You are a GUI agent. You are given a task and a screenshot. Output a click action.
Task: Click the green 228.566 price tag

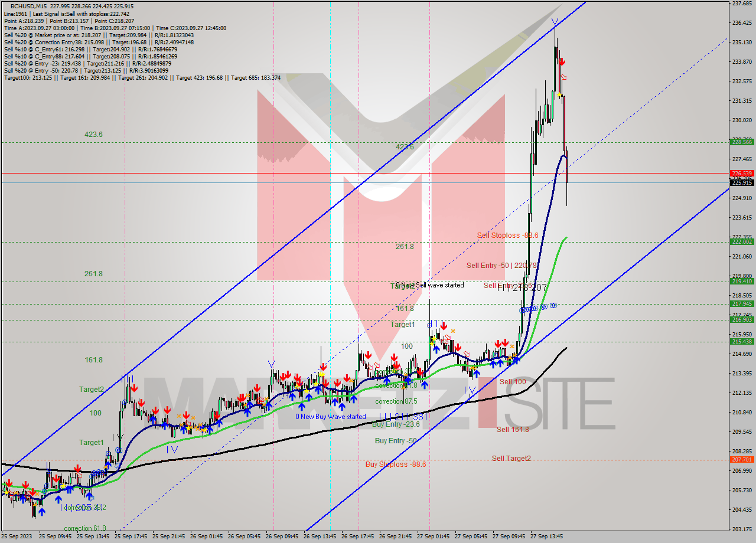click(742, 142)
